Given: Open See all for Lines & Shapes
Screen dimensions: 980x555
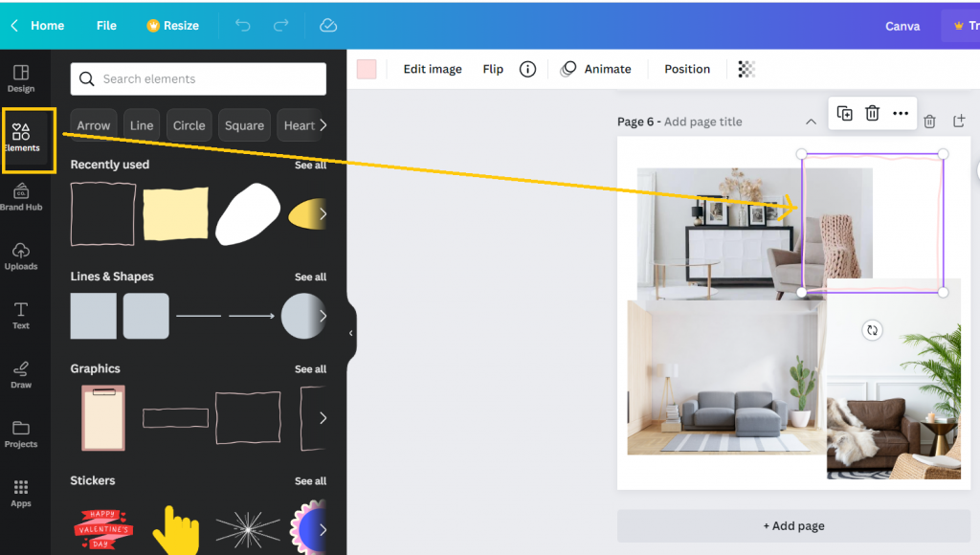Looking at the screenshot, I should [310, 277].
